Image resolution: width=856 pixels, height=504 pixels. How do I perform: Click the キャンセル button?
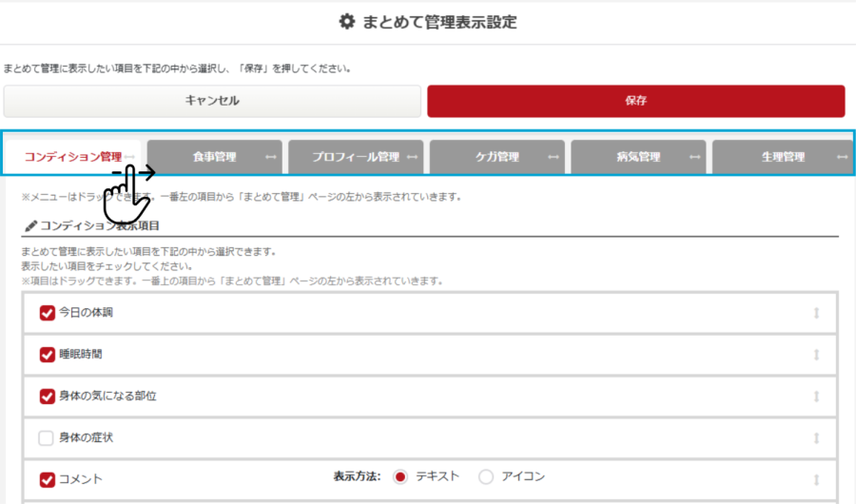point(211,101)
